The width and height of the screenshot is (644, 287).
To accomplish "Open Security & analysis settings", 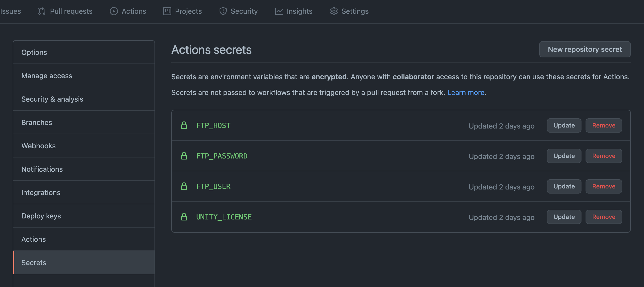I will (52, 99).
